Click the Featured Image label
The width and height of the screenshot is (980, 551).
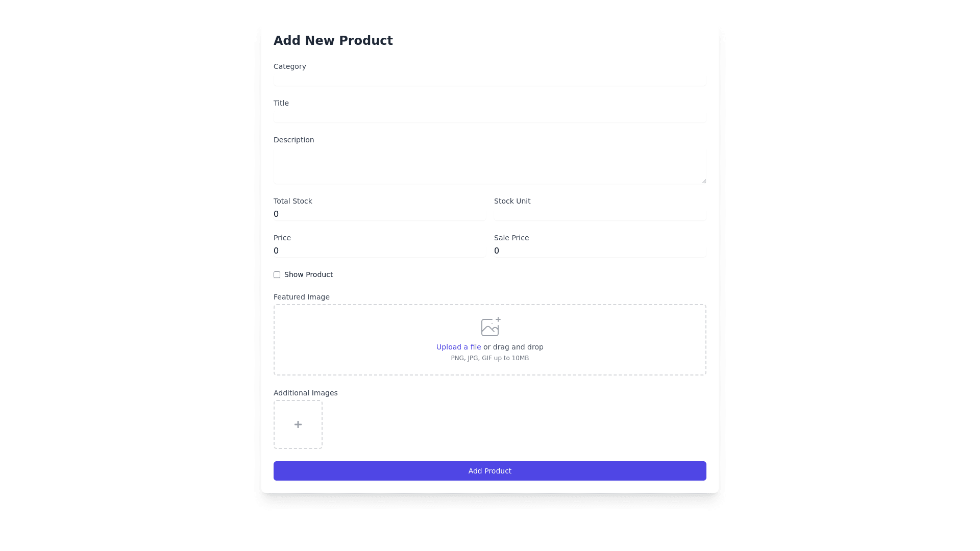[301, 297]
